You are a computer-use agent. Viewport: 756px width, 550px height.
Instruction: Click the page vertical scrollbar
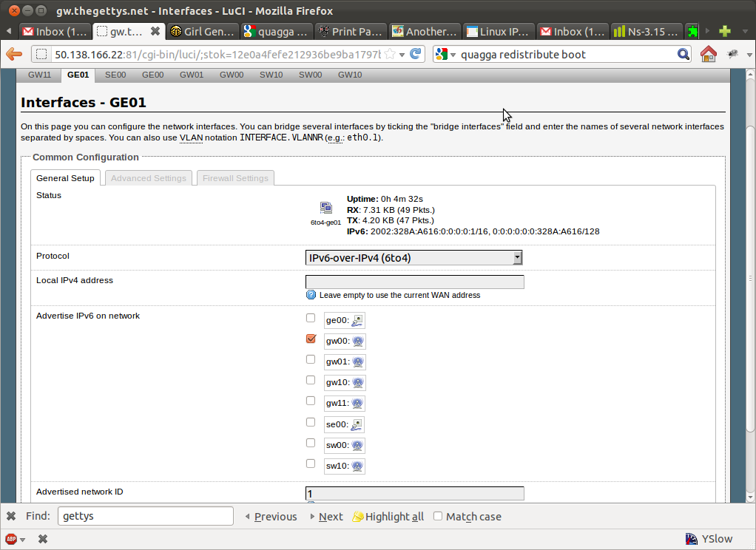point(750,279)
